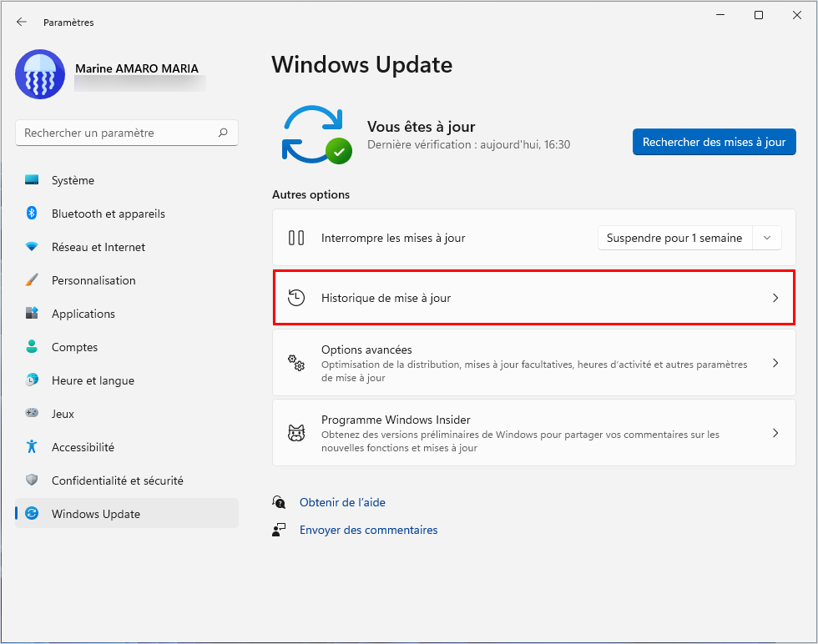Open Historique de mise à jour
818x644 pixels.
tap(534, 298)
